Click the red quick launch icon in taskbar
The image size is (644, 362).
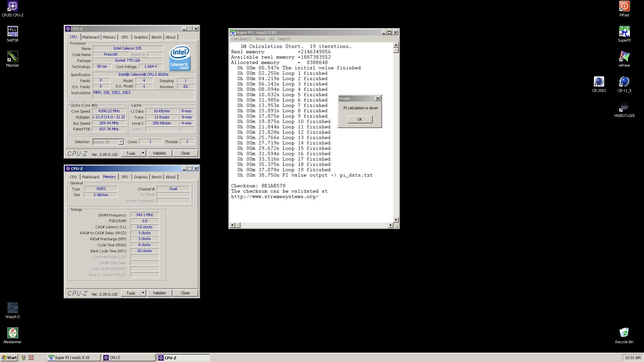31,358
